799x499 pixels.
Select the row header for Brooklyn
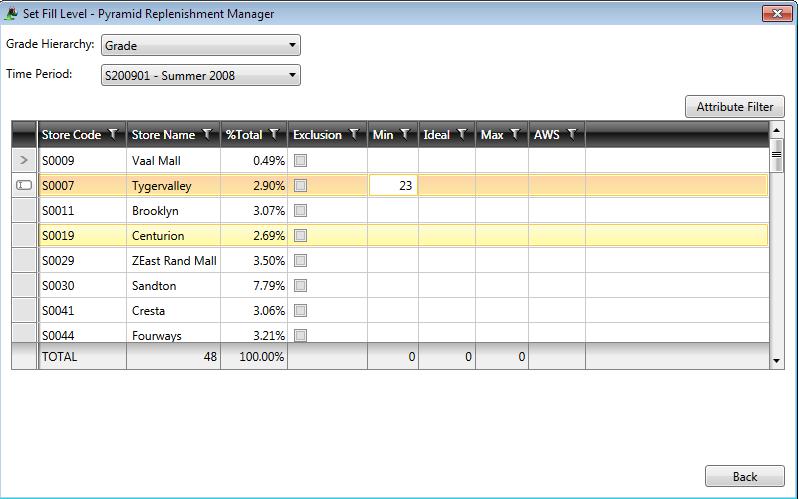(x=23, y=210)
